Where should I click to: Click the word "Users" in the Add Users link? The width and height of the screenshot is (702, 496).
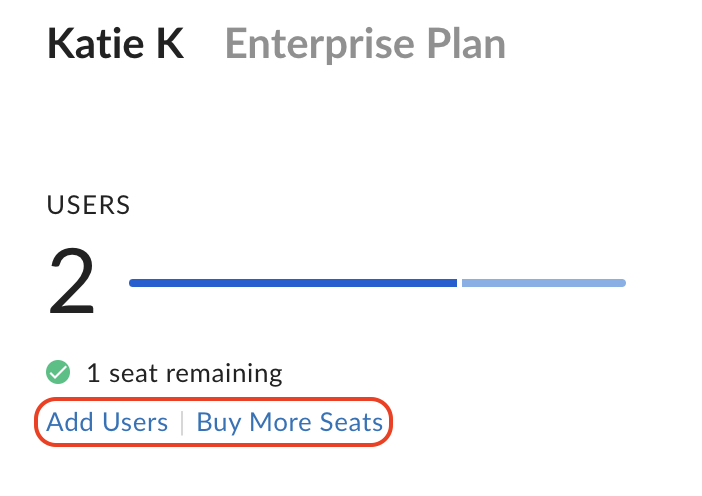[135, 422]
